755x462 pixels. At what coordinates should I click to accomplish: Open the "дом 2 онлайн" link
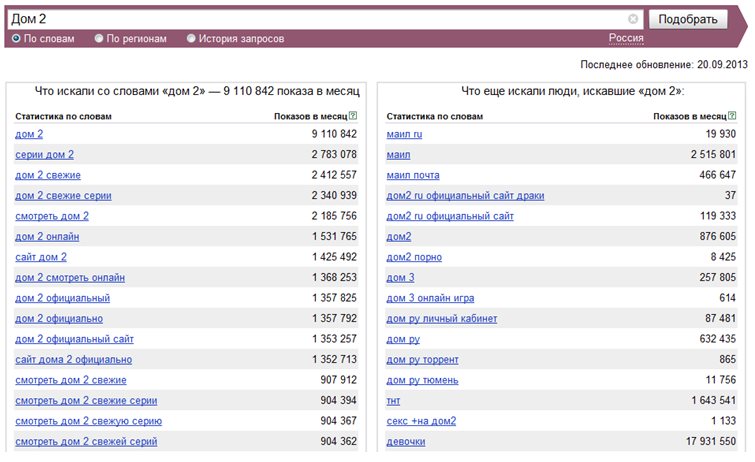coord(47,237)
